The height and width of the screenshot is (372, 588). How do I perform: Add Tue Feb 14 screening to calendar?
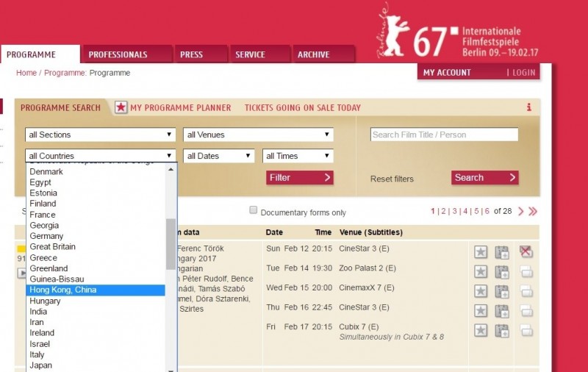[502, 271]
